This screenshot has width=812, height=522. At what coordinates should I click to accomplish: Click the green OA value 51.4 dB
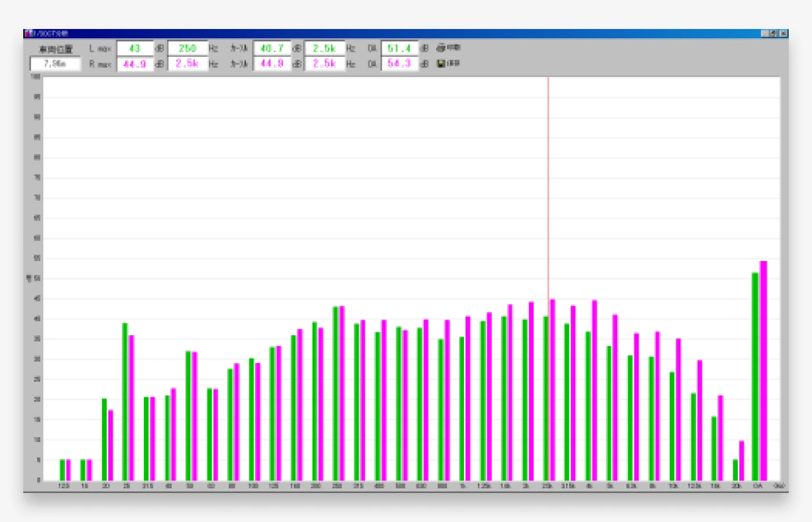click(x=399, y=49)
